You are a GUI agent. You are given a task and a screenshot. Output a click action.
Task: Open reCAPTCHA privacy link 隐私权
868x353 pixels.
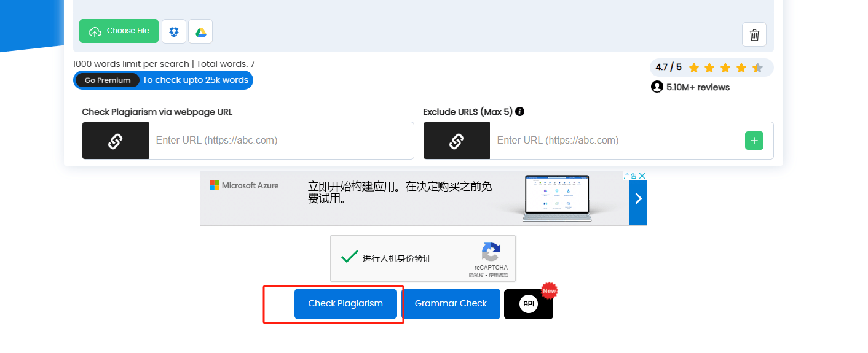475,276
